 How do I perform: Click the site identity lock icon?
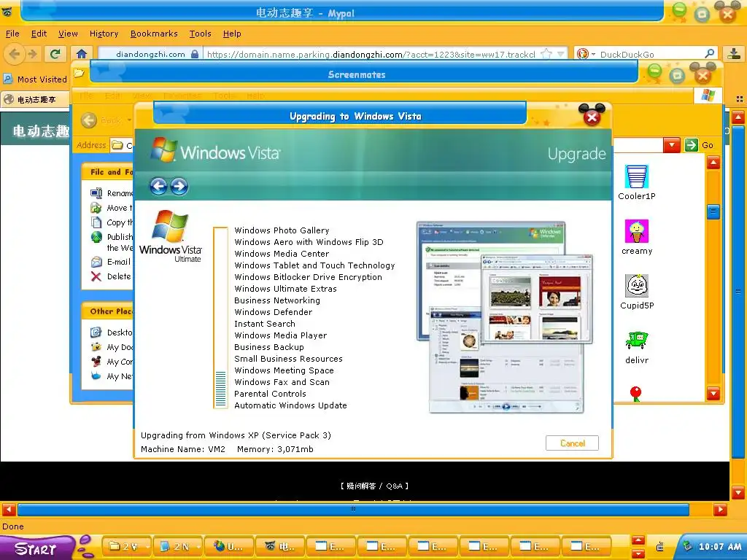click(194, 54)
